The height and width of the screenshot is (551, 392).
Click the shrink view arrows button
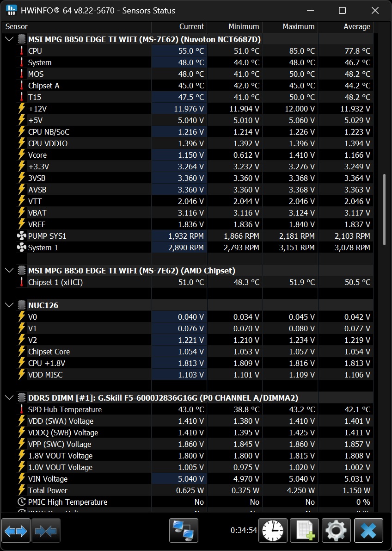[x=46, y=530]
